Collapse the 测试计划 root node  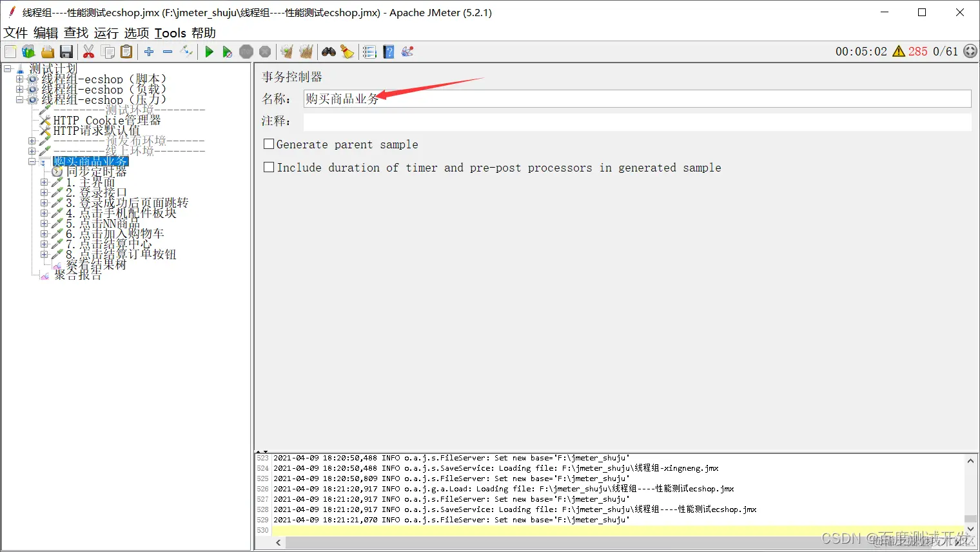(x=8, y=68)
